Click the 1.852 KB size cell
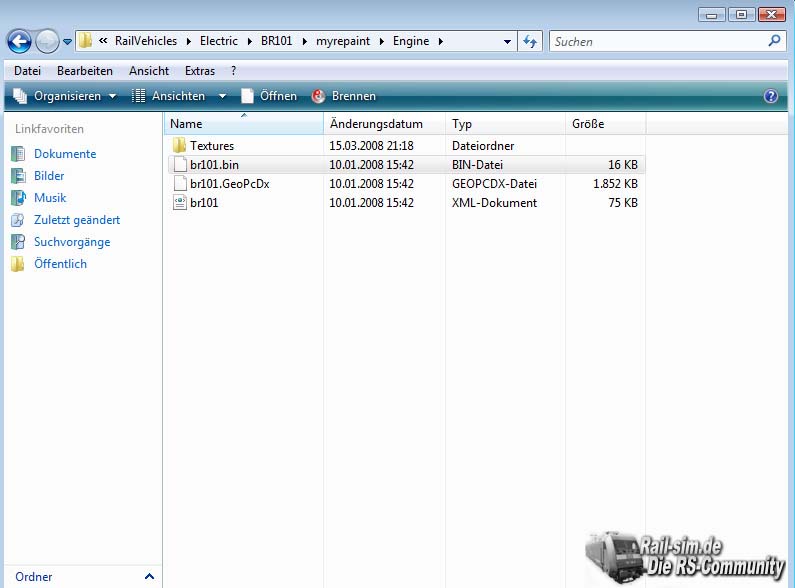Image resolution: width=795 pixels, height=588 pixels. point(616,183)
